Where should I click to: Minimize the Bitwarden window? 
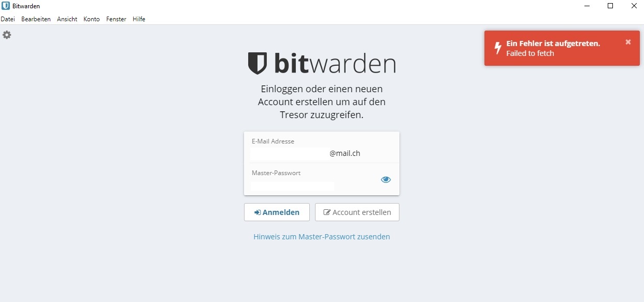(586, 6)
